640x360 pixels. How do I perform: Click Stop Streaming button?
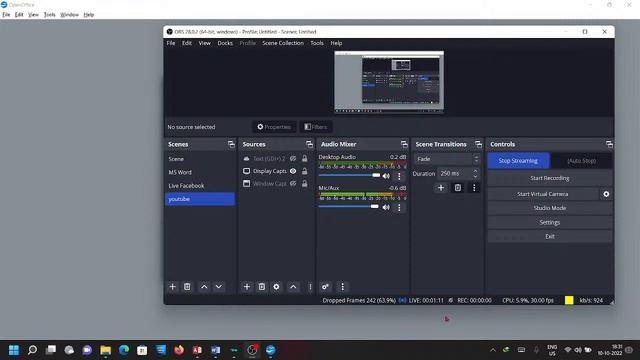point(518,160)
